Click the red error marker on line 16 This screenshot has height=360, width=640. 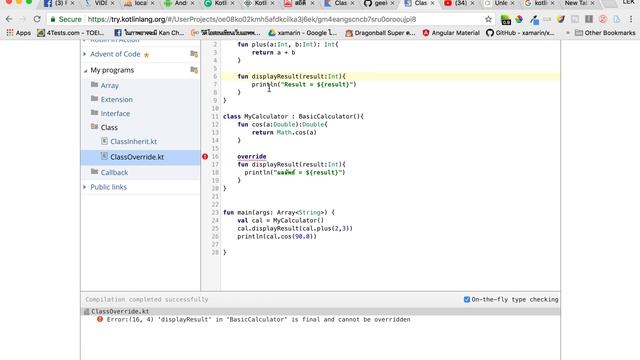pyautogui.click(x=205, y=156)
